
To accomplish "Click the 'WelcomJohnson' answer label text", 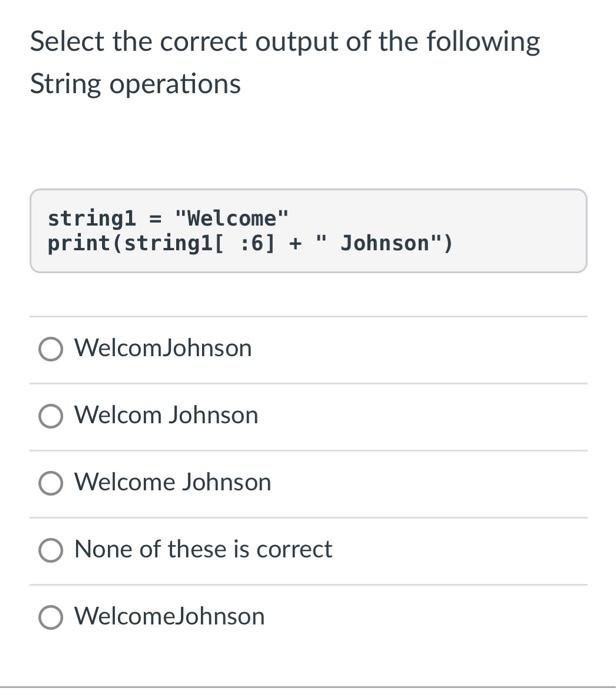I will (163, 348).
